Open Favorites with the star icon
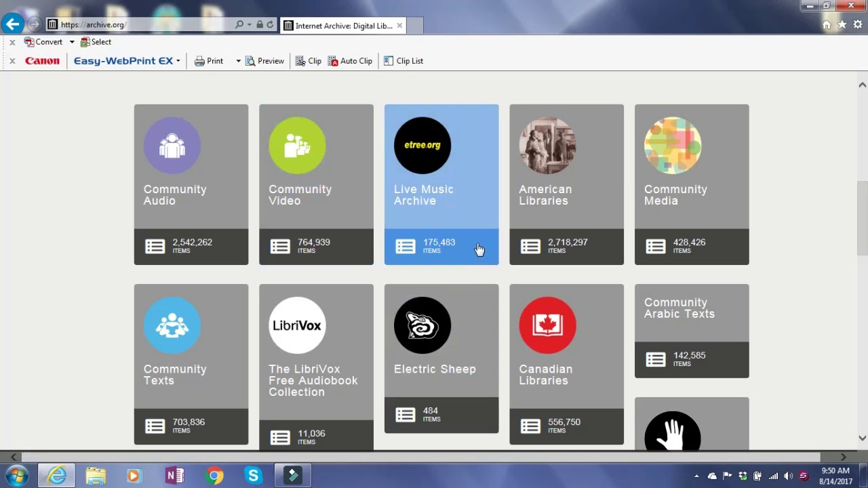 tap(842, 24)
